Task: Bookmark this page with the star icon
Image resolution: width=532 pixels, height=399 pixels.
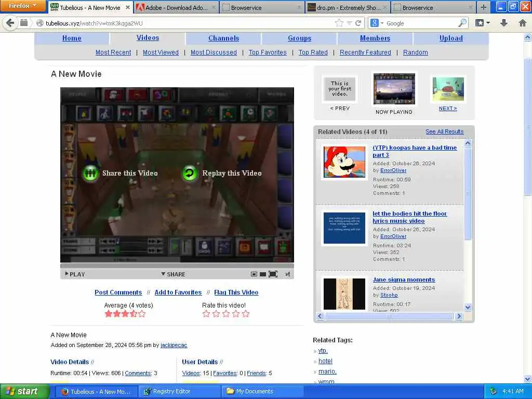Action: click(339, 23)
